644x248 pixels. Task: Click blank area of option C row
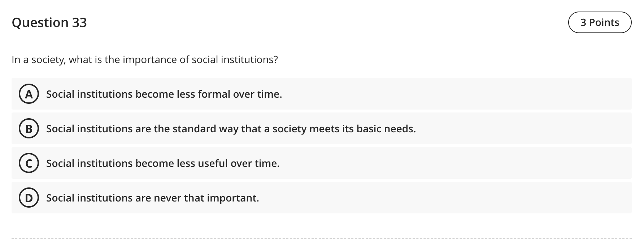point(455,163)
